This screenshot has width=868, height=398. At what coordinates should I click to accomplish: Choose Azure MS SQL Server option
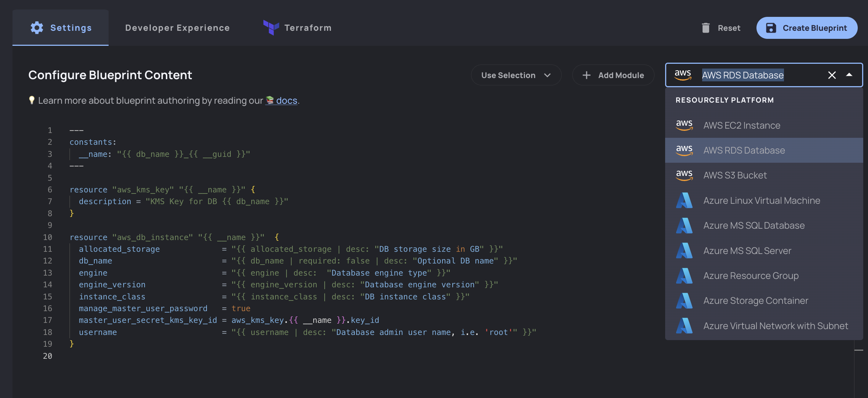tap(764, 251)
